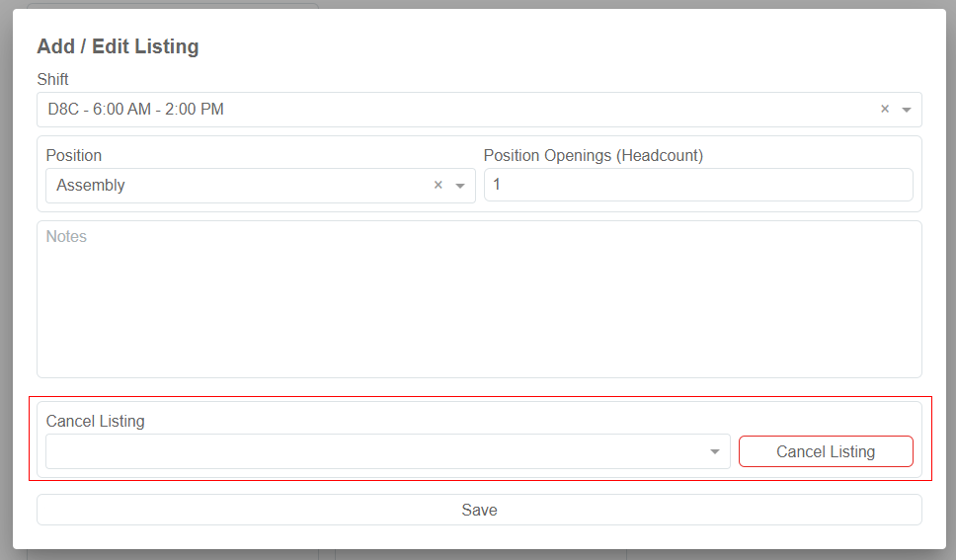
Task: Click the Cancel Listing dropdown caret
Action: click(x=715, y=451)
